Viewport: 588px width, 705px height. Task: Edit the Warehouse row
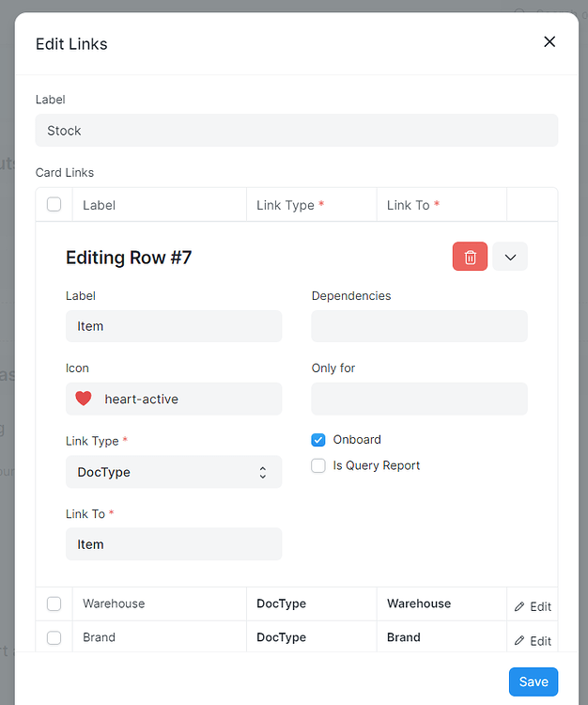click(x=533, y=606)
